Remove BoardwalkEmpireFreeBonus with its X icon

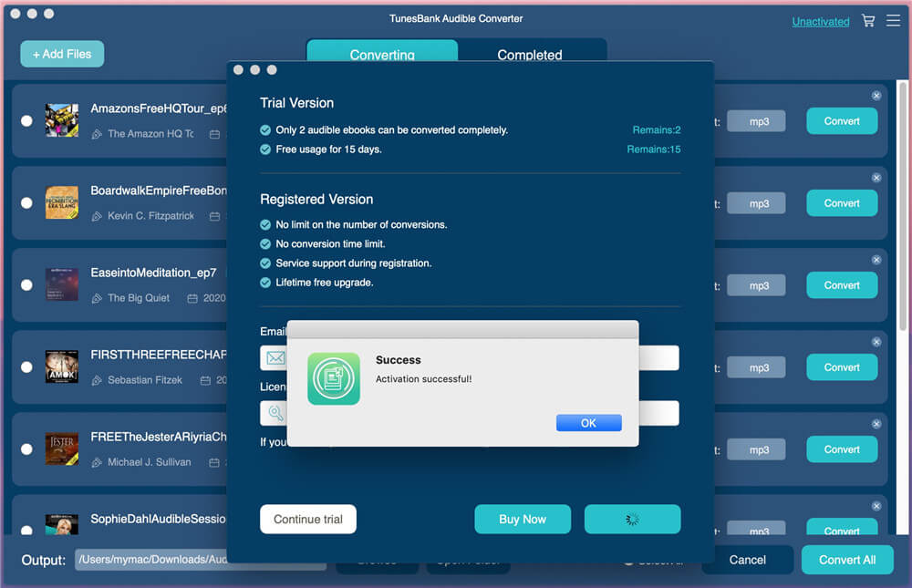[876, 178]
